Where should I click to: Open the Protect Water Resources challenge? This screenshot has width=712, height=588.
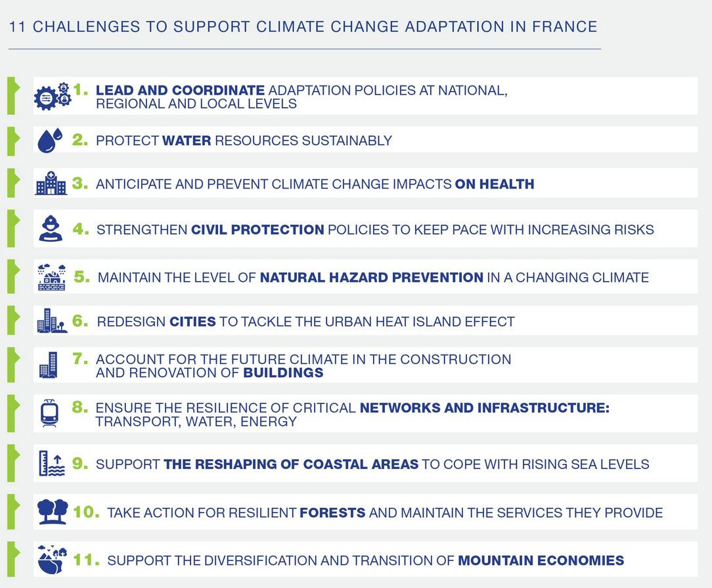coord(244,141)
